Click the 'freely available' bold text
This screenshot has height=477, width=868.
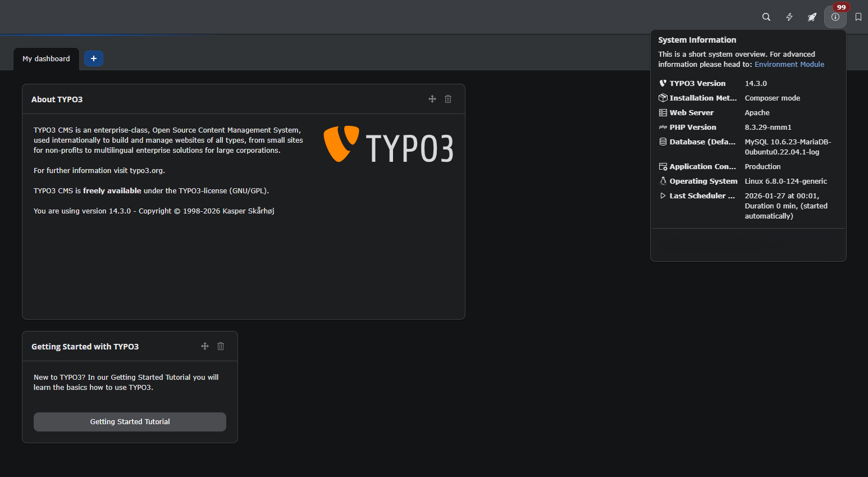click(x=112, y=190)
